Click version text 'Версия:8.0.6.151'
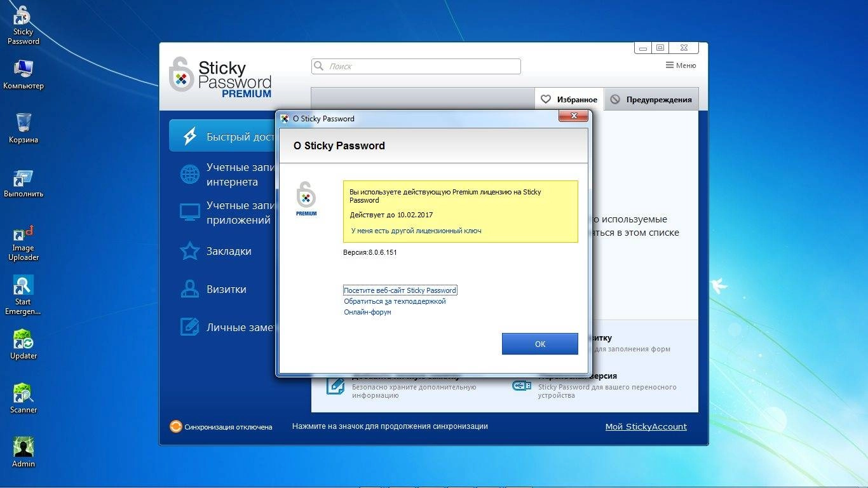The width and height of the screenshot is (868, 488). click(x=370, y=252)
